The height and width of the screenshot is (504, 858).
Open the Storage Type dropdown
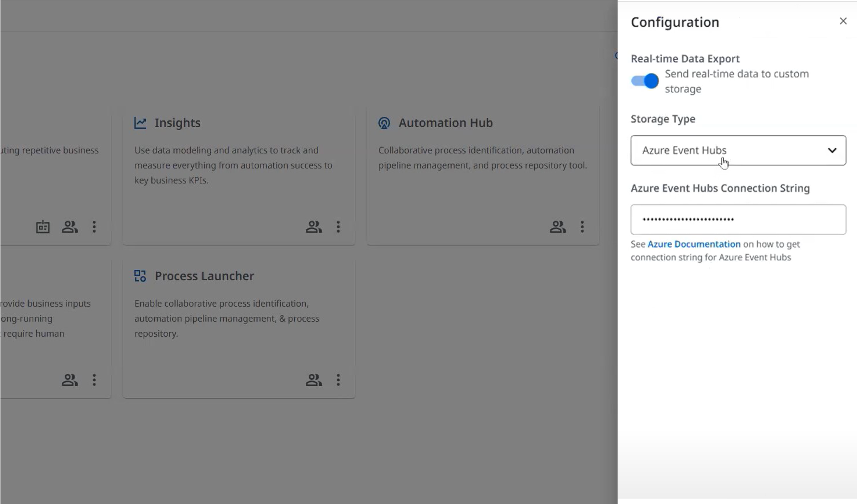pos(738,151)
